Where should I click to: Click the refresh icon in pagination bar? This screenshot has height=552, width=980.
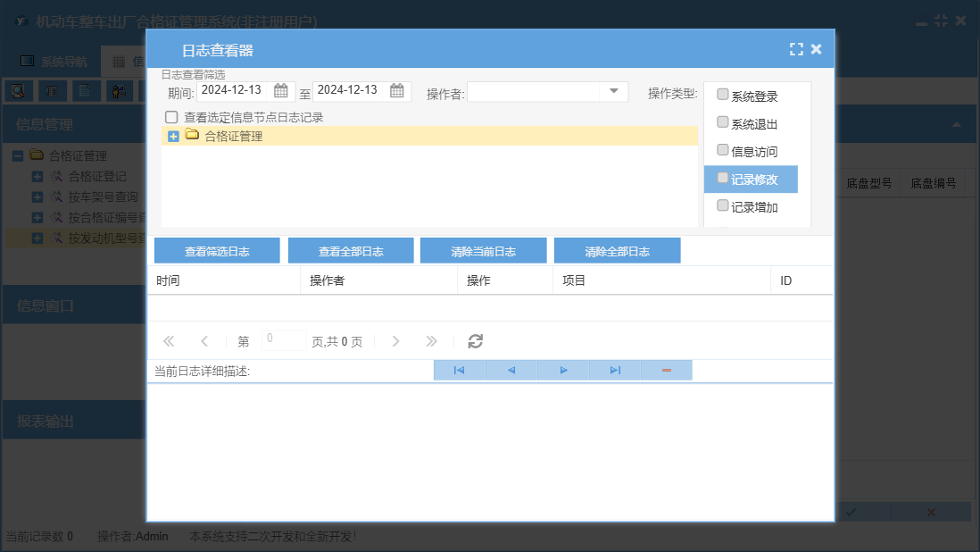coord(476,341)
